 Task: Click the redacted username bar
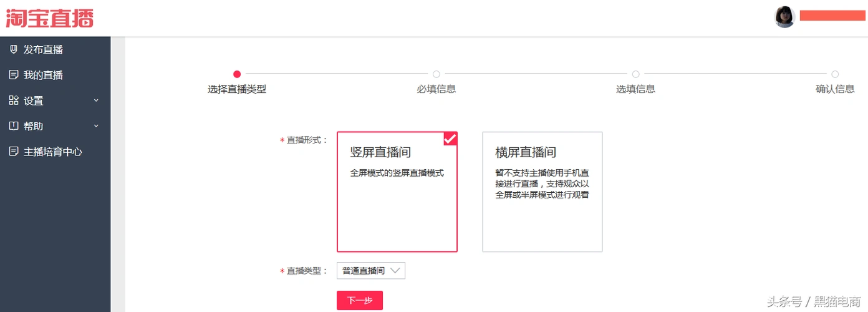click(832, 16)
